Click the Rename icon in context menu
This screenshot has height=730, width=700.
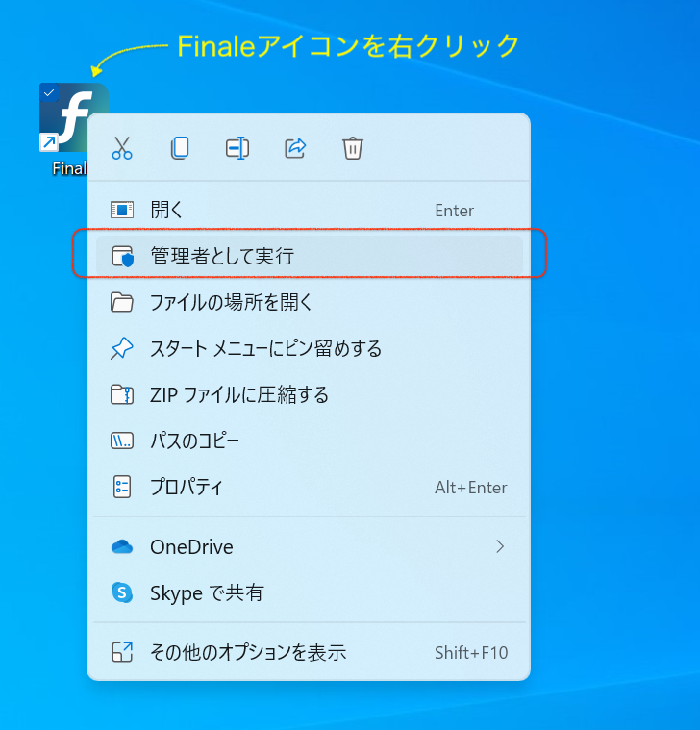tap(237, 148)
